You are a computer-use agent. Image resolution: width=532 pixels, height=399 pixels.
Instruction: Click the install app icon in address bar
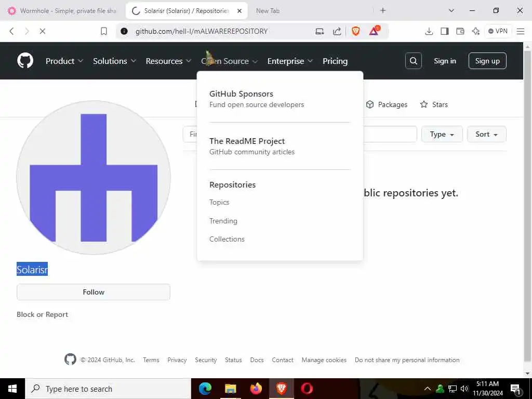[320, 31]
